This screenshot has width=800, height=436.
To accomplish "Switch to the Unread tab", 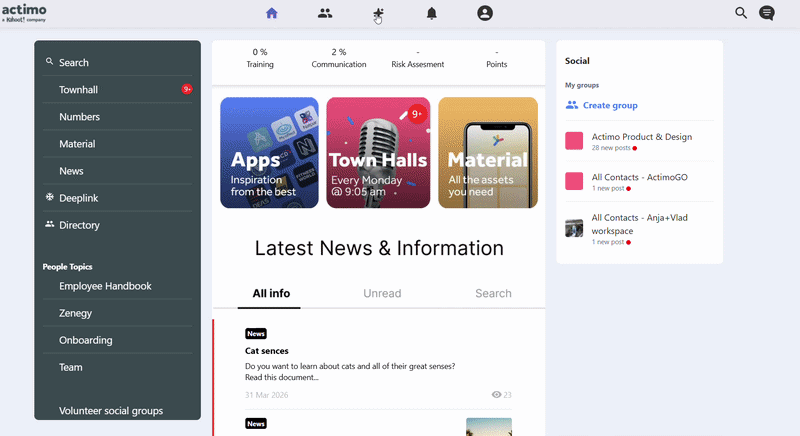I will pos(382,293).
